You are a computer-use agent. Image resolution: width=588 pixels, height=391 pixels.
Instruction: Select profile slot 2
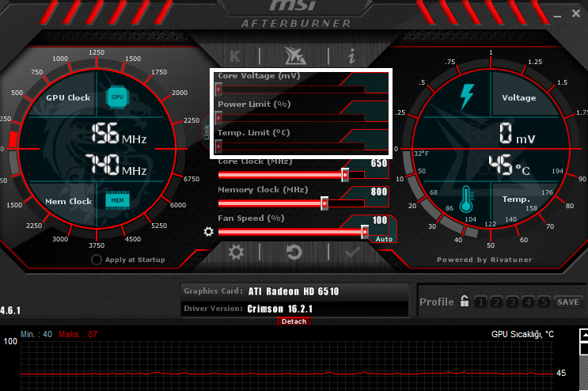click(x=496, y=302)
